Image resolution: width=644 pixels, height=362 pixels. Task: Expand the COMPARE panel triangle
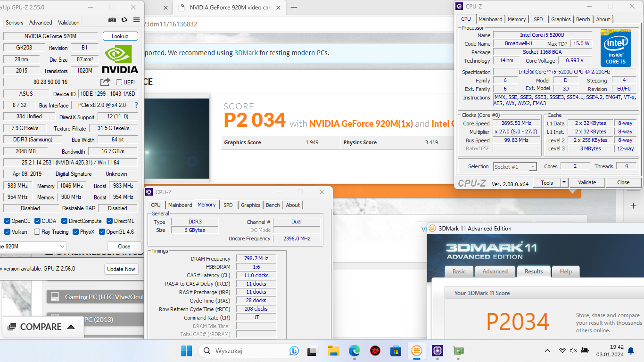71,327
